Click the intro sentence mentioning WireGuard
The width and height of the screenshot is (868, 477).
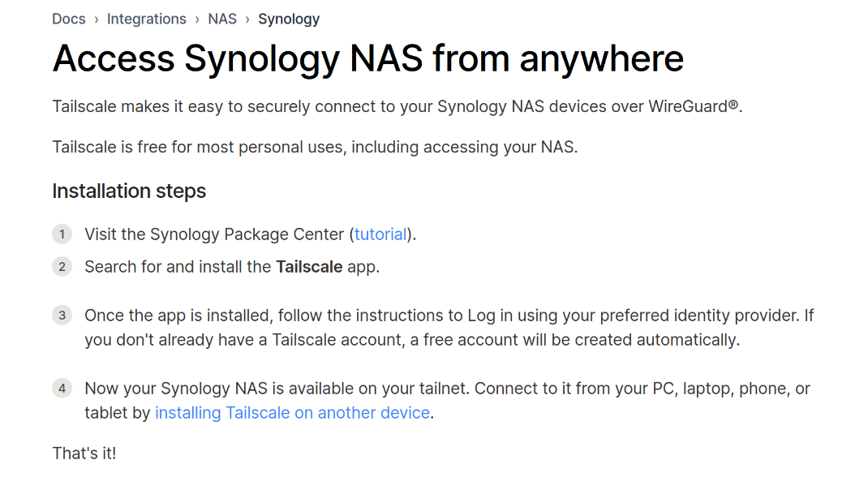click(397, 106)
